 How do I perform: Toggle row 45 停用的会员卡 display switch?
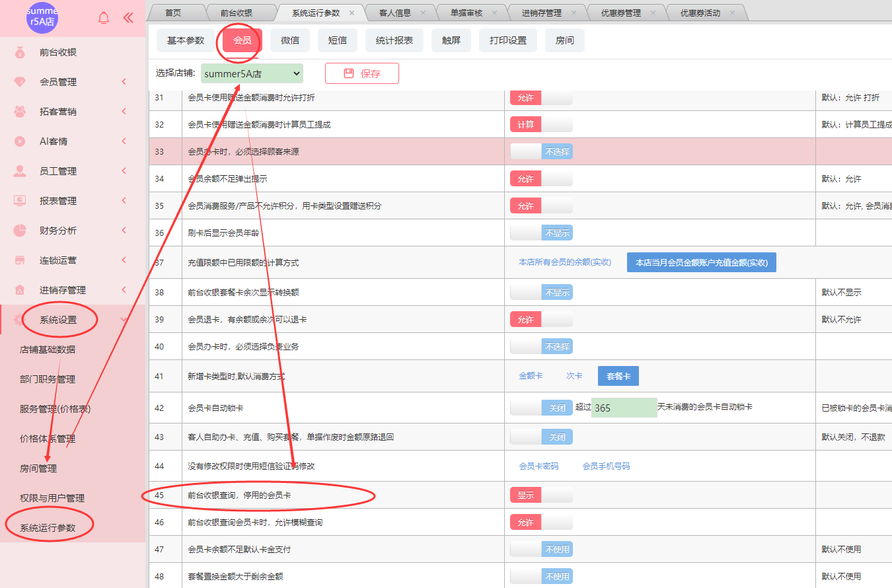541,495
